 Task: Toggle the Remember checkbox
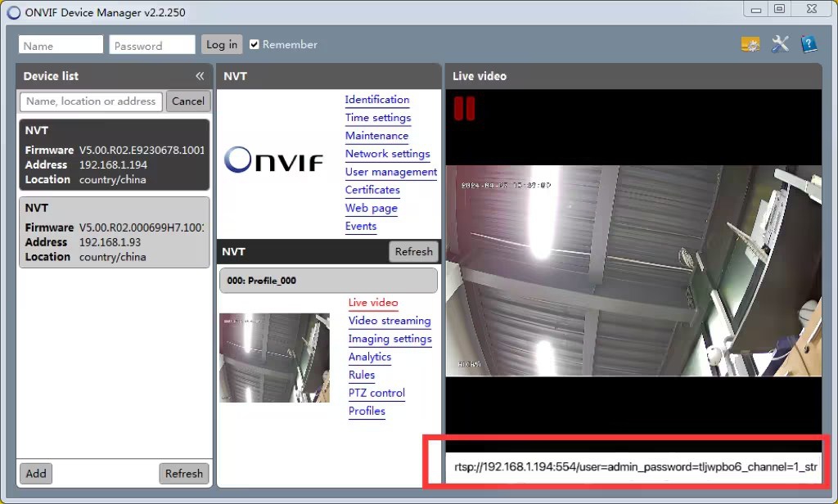click(255, 44)
